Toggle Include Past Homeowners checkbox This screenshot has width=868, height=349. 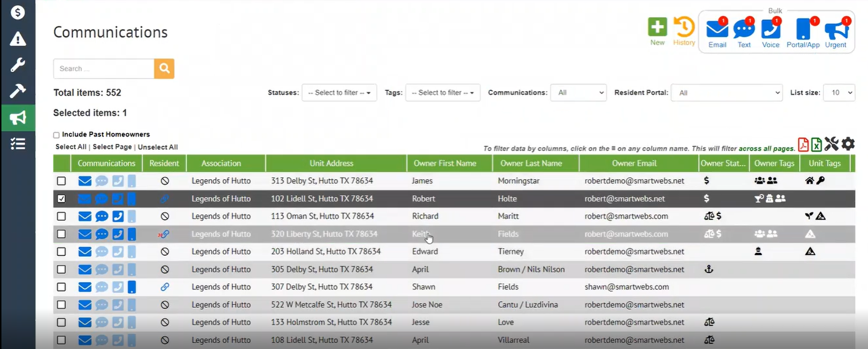tap(57, 135)
